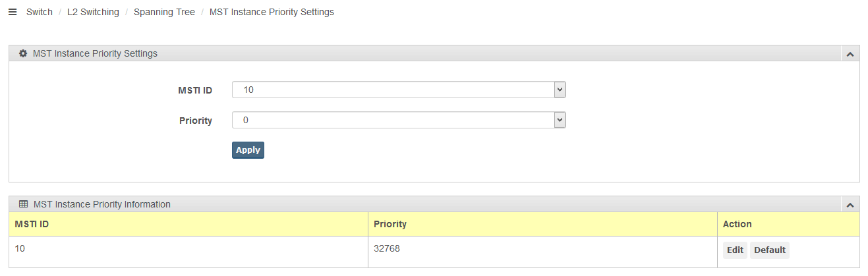Collapse the MST Instance Priority Information panel
This screenshot has height=276, width=868.
(850, 205)
